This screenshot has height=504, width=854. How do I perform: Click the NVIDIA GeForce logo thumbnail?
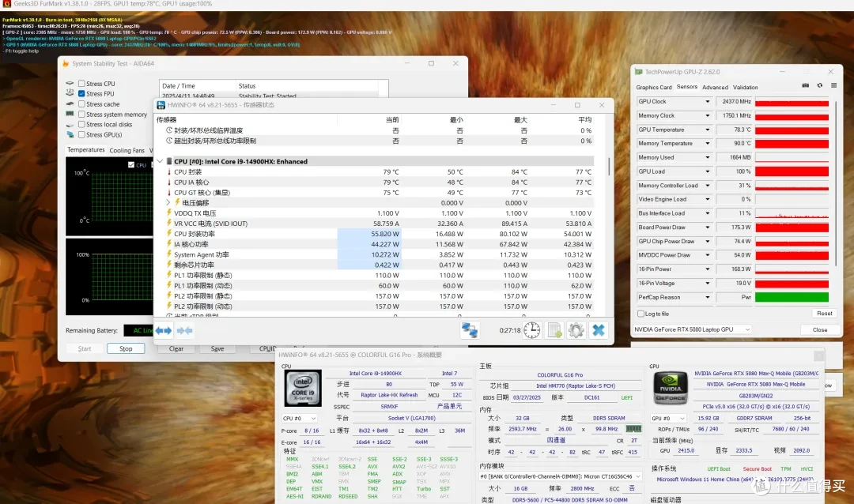click(x=670, y=388)
